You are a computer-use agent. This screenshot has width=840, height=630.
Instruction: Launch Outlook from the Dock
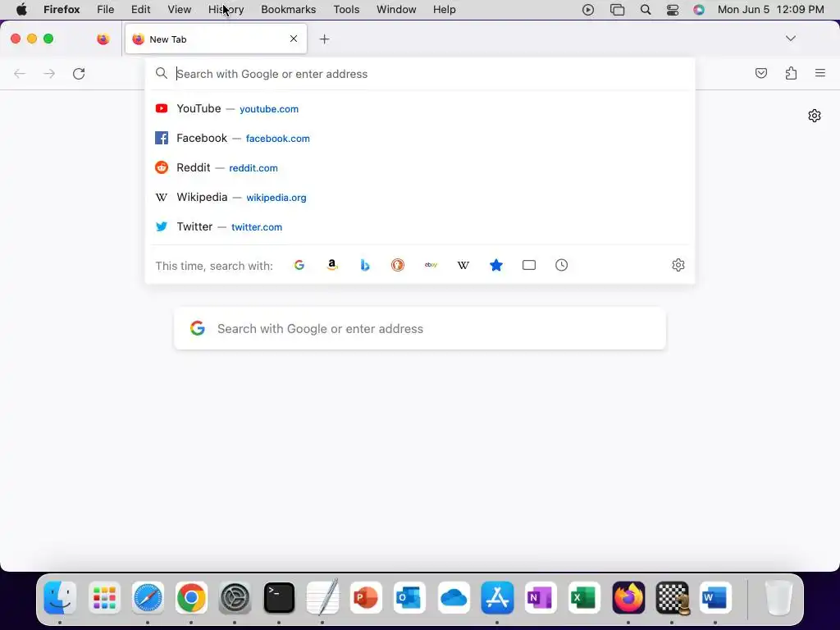[x=410, y=597]
